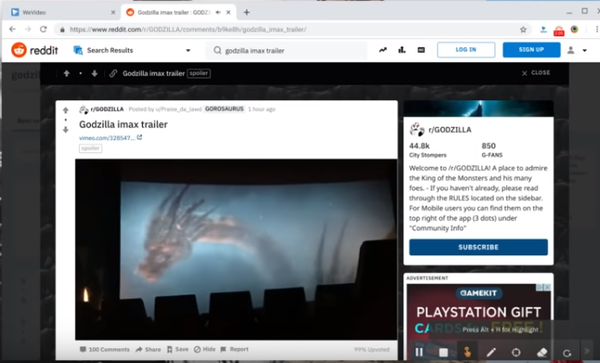Click the spoiler badge in black header

click(199, 73)
